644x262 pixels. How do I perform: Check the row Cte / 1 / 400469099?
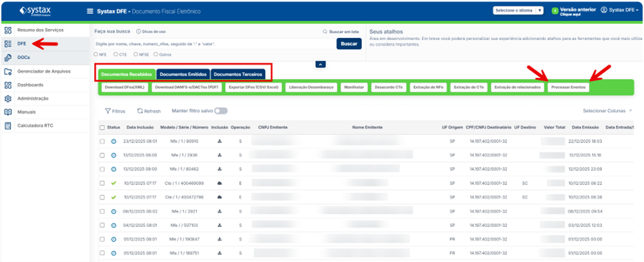[102, 183]
